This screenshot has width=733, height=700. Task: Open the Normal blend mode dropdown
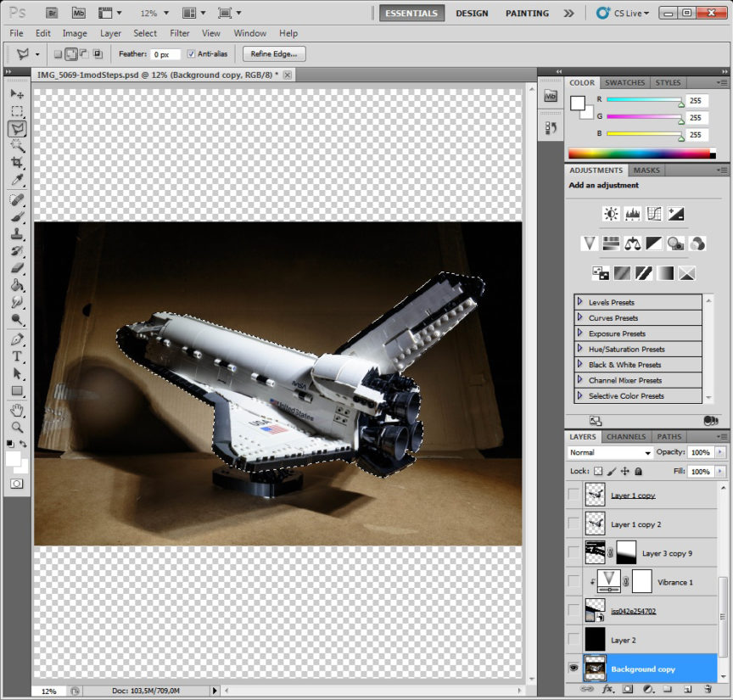click(x=610, y=452)
